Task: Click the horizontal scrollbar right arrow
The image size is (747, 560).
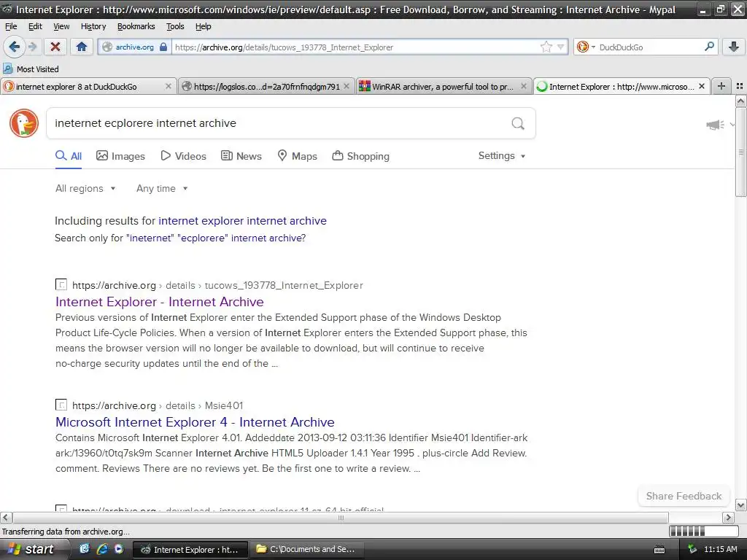Action: click(x=729, y=518)
